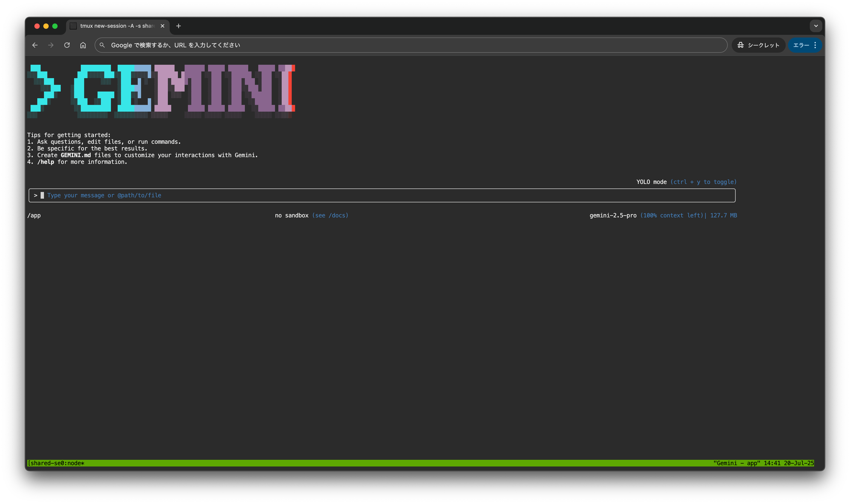This screenshot has height=504, width=850.
Task: Click the [shared-se0:node* tmux status entry
Action: pos(56,463)
